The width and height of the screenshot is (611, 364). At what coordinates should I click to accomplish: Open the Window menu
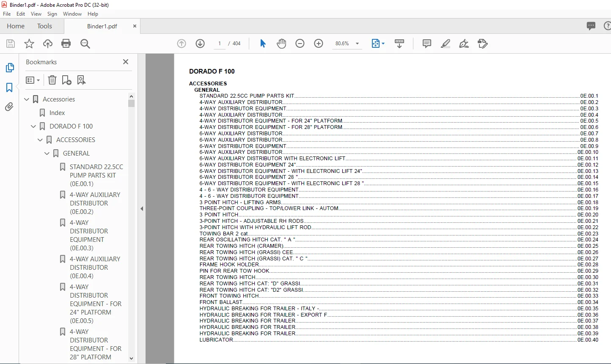(x=72, y=14)
